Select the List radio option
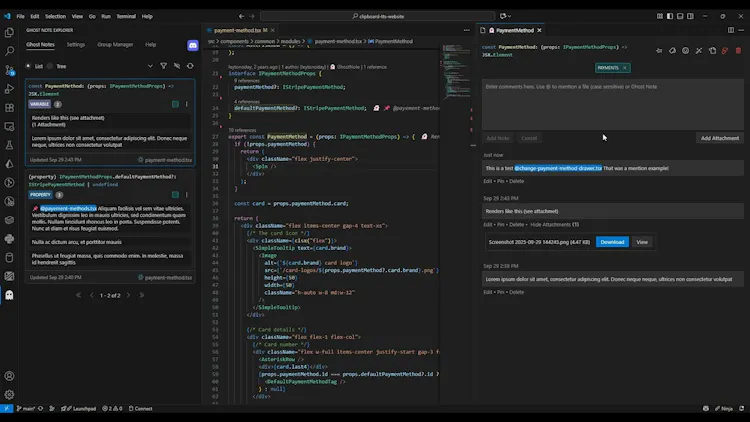Viewport: 750px width, 422px height. click(28, 66)
